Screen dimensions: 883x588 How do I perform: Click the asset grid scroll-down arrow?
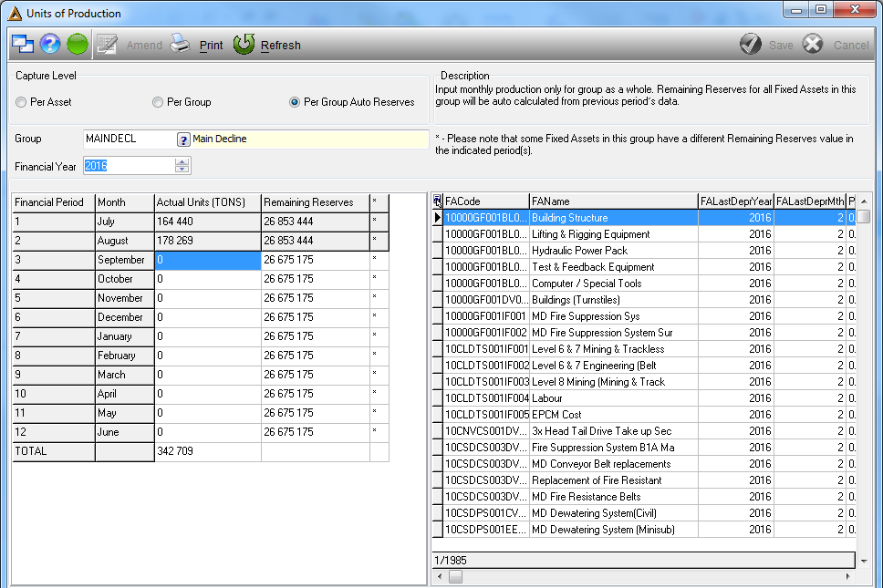(864, 561)
